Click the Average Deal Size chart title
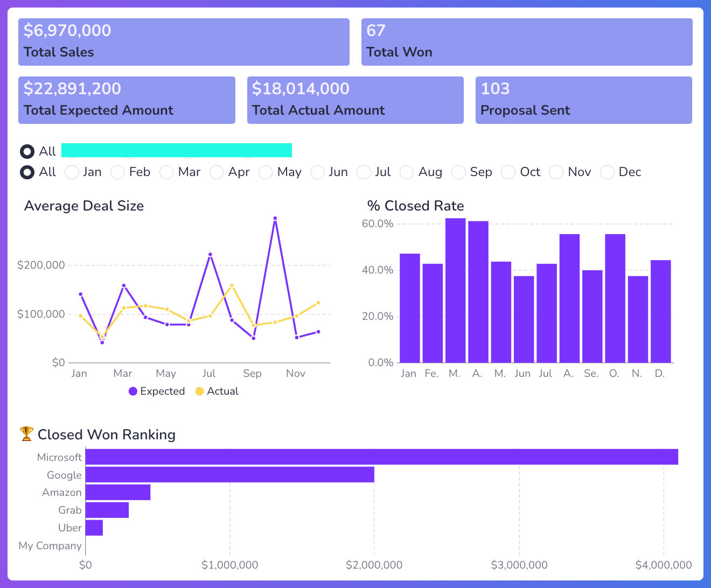The image size is (711, 588). click(x=84, y=206)
